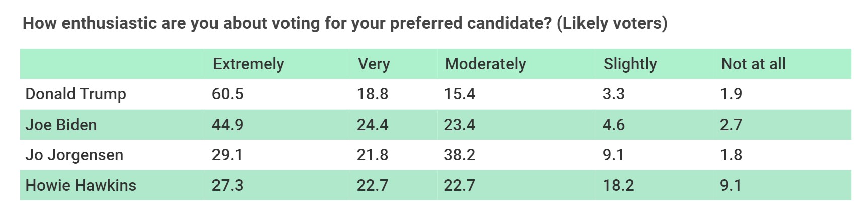The height and width of the screenshot is (205, 868).
Task: Click Jorgensen's Moderately value 38.2
Action: point(459,155)
